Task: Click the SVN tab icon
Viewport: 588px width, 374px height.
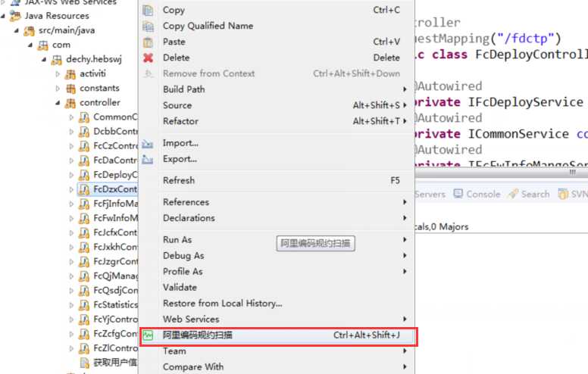Action: point(563,194)
